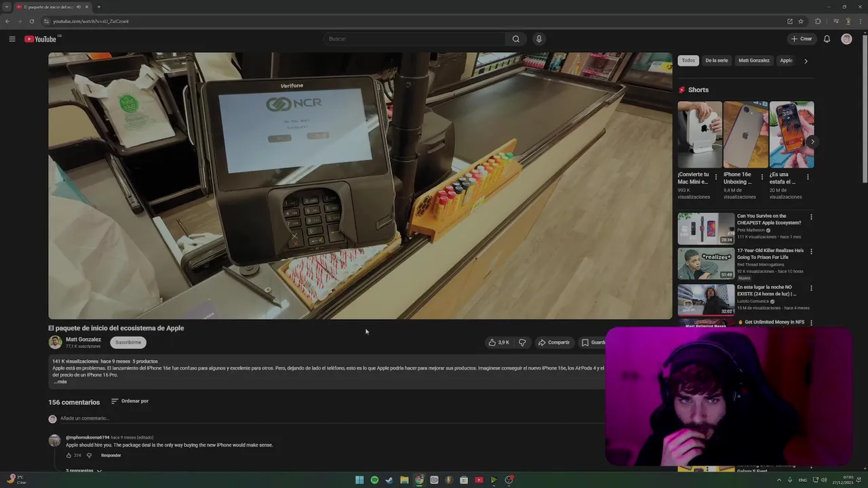The height and width of the screenshot is (488, 868).
Task: Click the YouTube 'Buscar' search field
Action: coord(414,39)
